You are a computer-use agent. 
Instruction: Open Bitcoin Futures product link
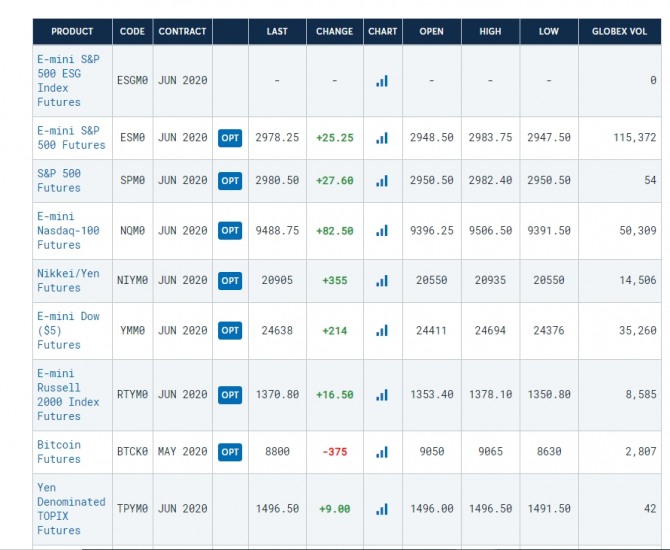59,452
